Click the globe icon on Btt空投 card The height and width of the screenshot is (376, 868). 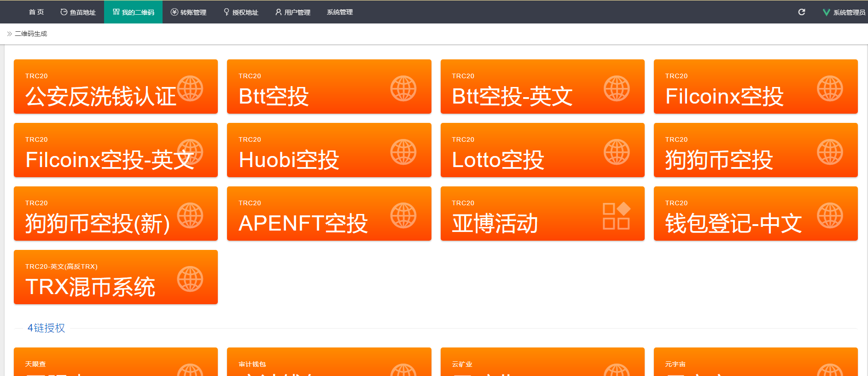(403, 88)
